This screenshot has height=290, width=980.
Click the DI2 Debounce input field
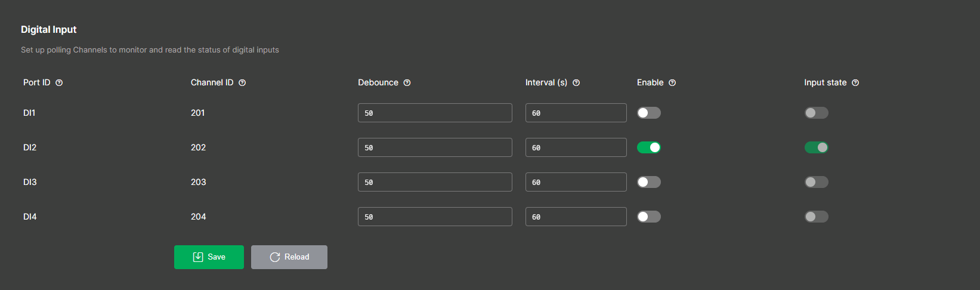(435, 147)
